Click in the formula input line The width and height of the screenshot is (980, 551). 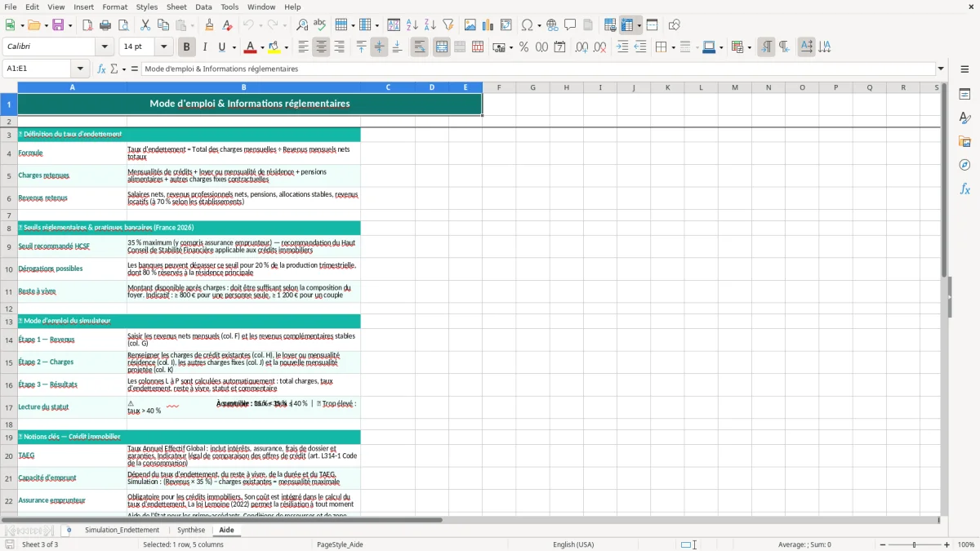539,69
